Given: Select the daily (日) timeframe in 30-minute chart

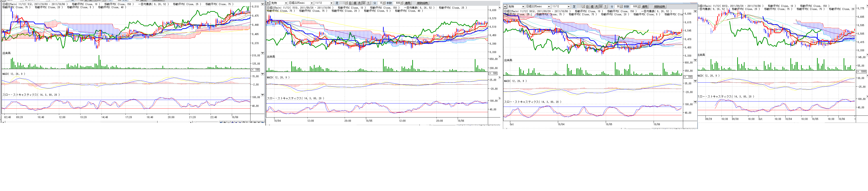Looking at the screenshot, I should coord(587,7).
